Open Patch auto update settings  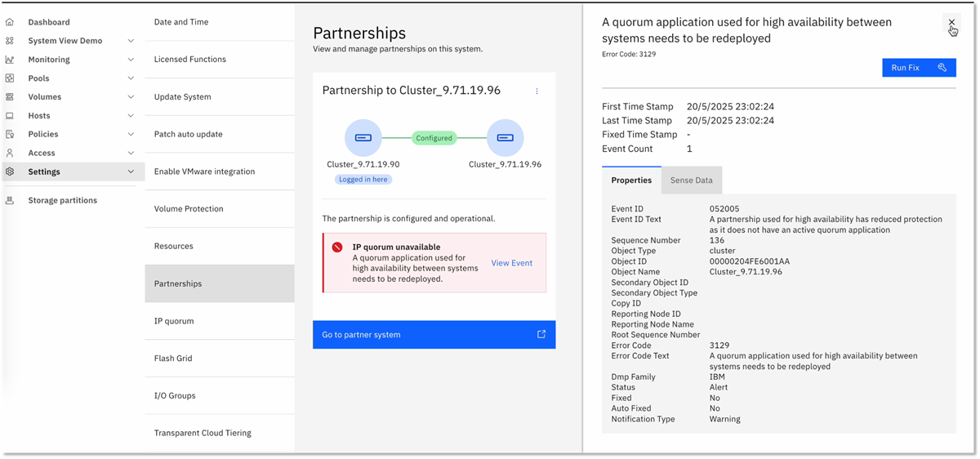coord(219,134)
